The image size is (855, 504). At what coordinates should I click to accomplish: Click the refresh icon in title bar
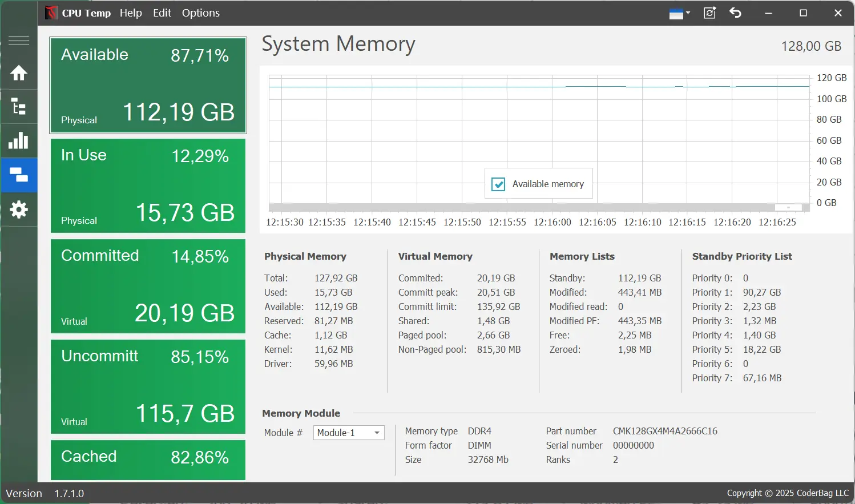click(709, 13)
